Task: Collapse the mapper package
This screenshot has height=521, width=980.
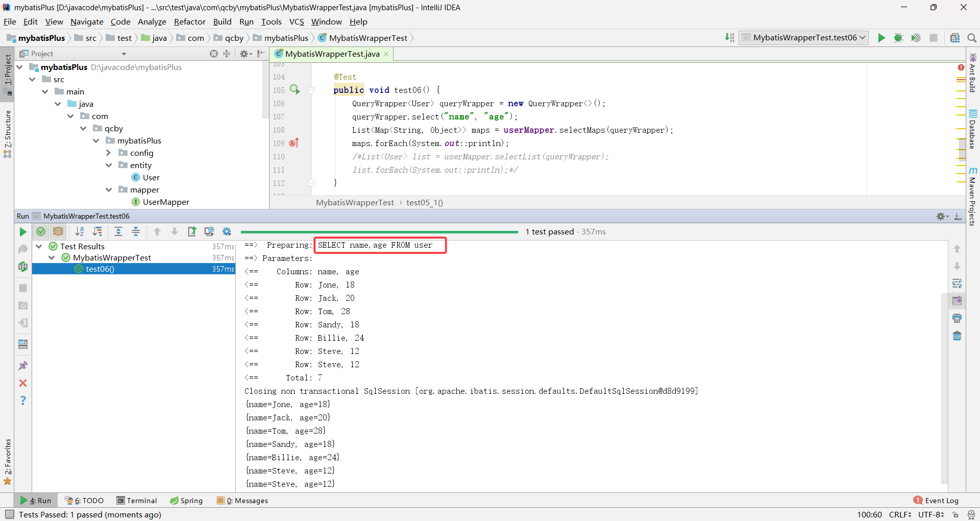Action: [108, 190]
